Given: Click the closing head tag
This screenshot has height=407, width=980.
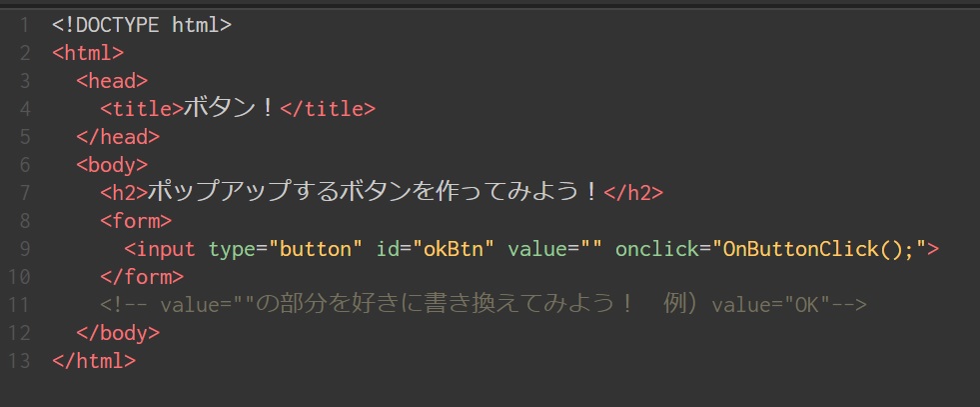Looking at the screenshot, I should click(118, 136).
